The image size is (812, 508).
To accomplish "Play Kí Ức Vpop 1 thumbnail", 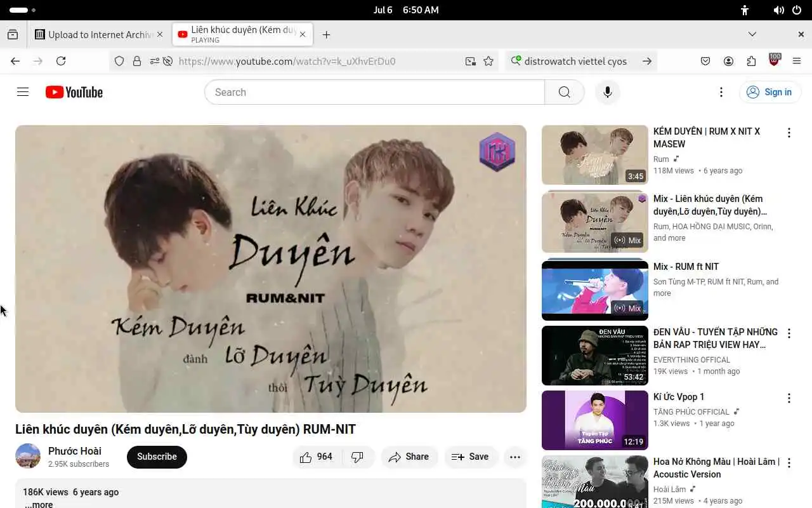I will [595, 420].
